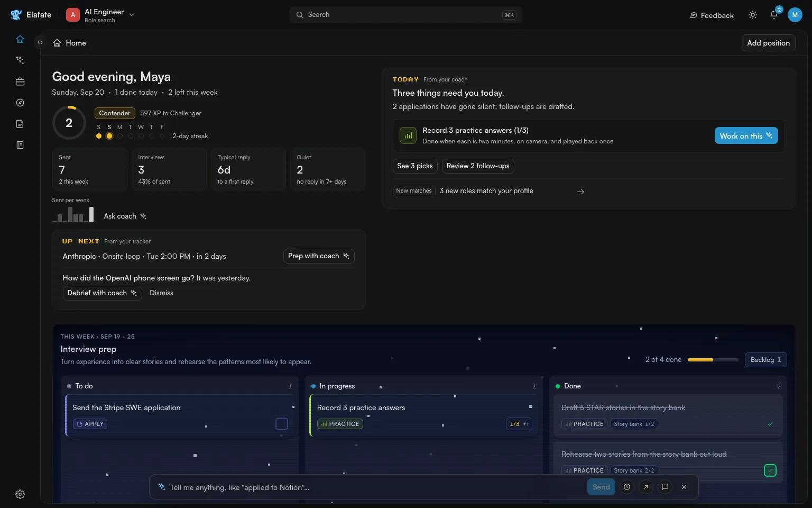This screenshot has width=812, height=508.
Task: Open the sparkles coach icon in the sidebar
Action: (x=20, y=60)
